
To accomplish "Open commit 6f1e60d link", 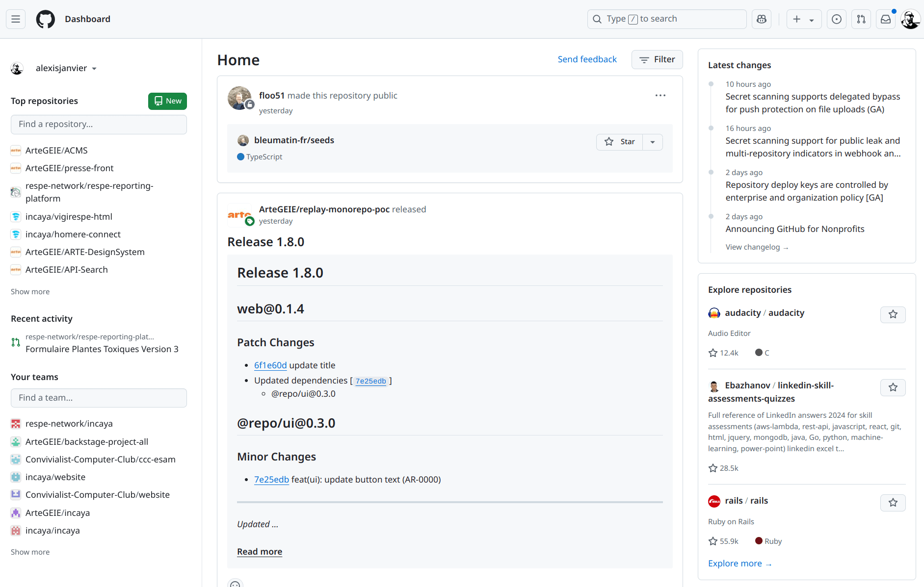I will point(270,365).
